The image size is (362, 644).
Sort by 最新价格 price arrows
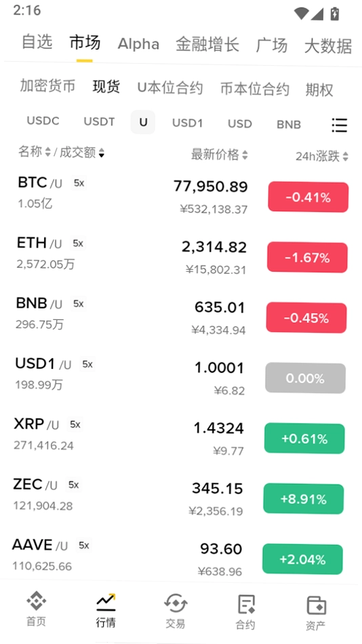245,155
